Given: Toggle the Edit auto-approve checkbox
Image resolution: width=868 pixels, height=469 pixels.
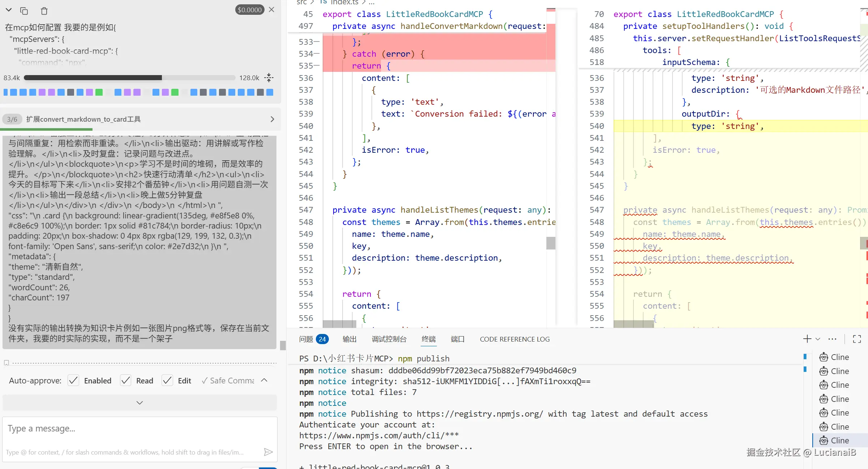Looking at the screenshot, I should click(x=167, y=381).
